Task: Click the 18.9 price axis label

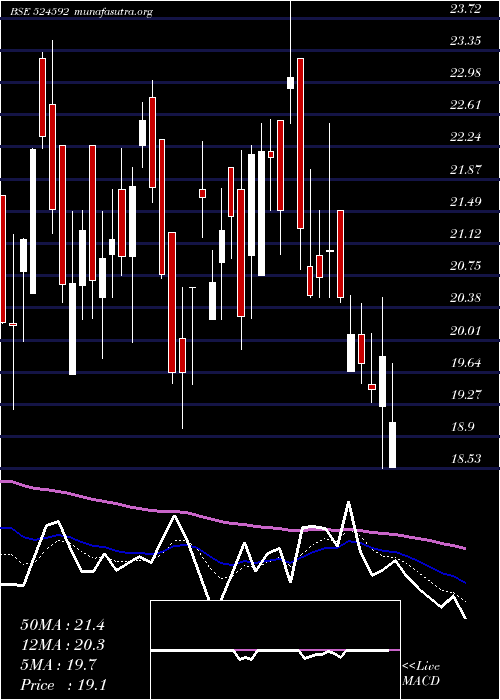Action: click(x=462, y=427)
